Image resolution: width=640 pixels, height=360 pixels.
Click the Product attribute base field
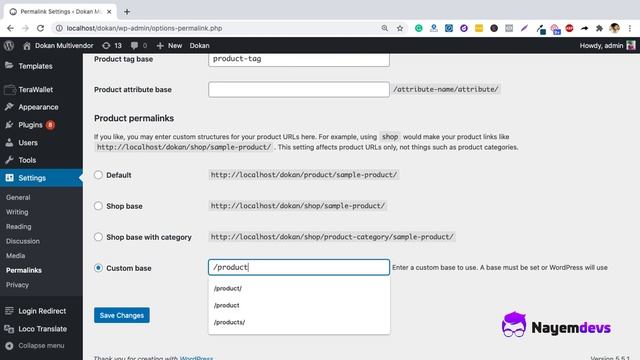[299, 89]
